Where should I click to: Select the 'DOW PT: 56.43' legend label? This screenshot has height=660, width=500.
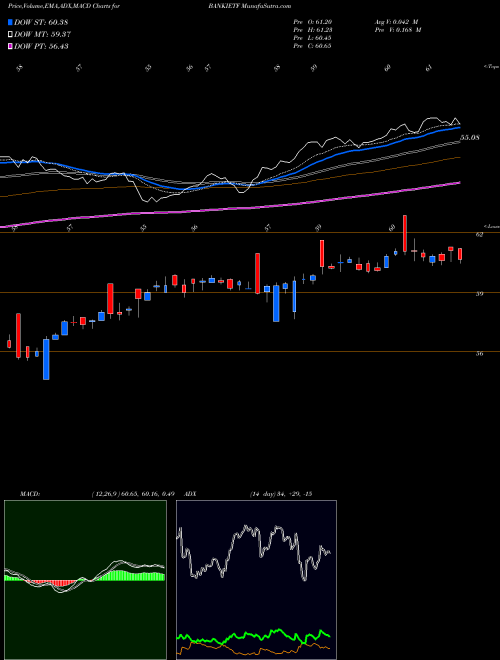(x=41, y=46)
